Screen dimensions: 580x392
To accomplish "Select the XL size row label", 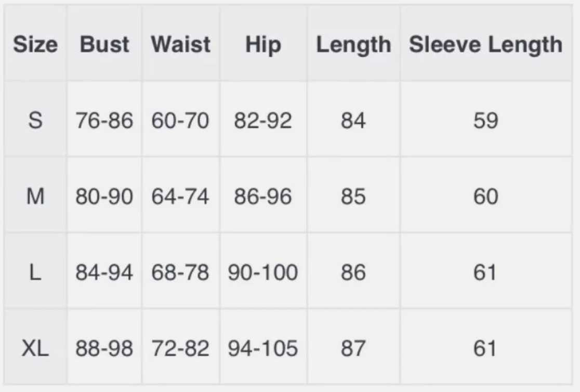I will click(x=35, y=348).
